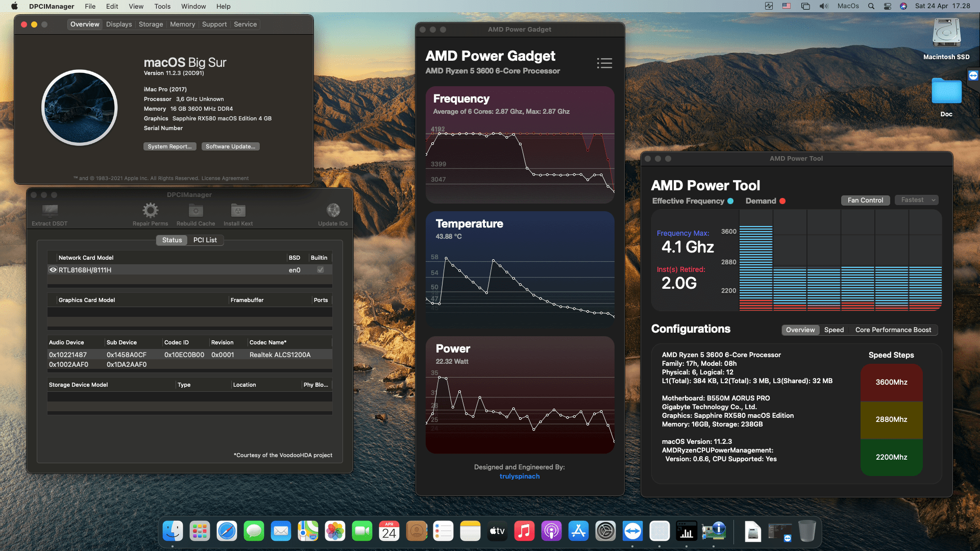Open Trash in the dock
The width and height of the screenshot is (980, 551).
click(x=807, y=531)
